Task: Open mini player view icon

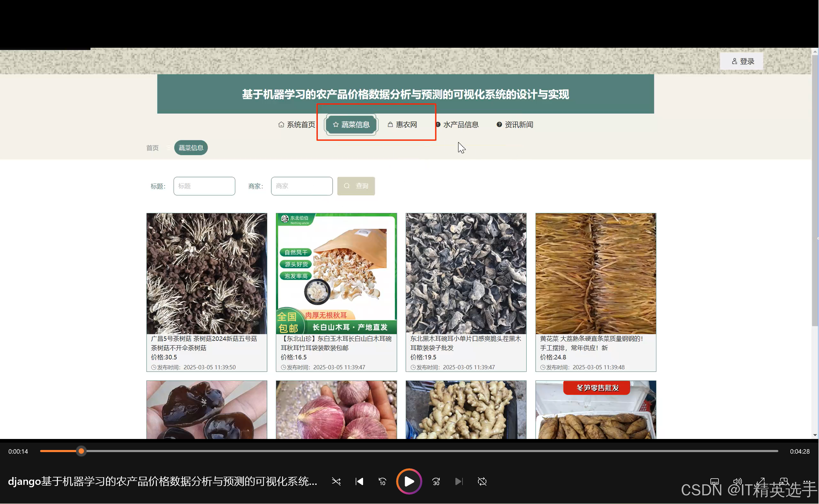Action: point(783,481)
